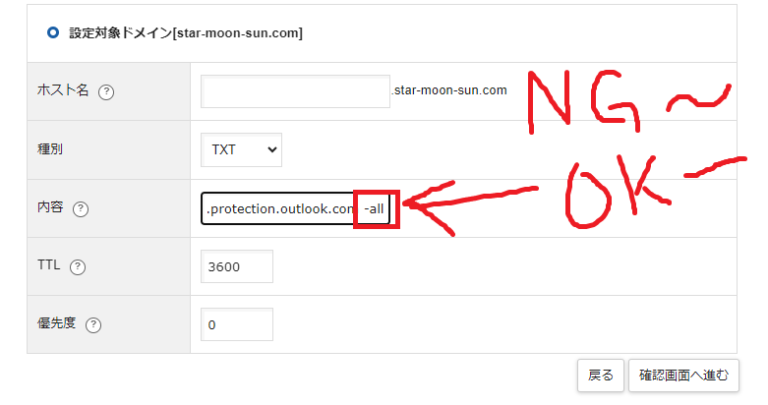Click the 確認画面へ進む button
Image resolution: width=768 pixels, height=405 pixels.
[686, 376]
